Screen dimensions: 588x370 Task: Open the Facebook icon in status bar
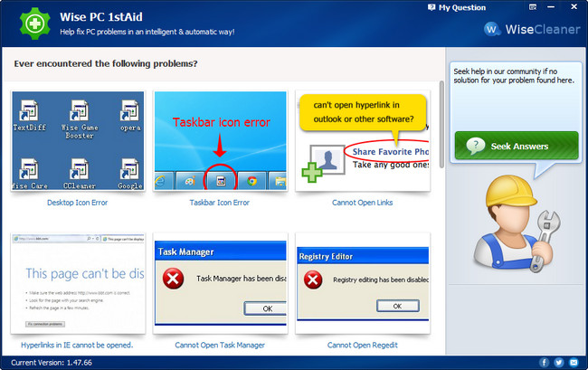tap(544, 363)
